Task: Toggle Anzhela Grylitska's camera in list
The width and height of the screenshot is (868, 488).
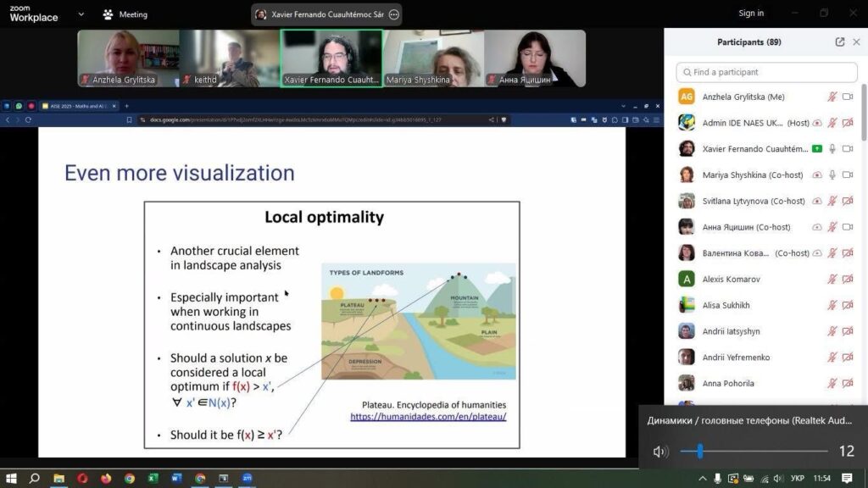Action: coord(847,97)
